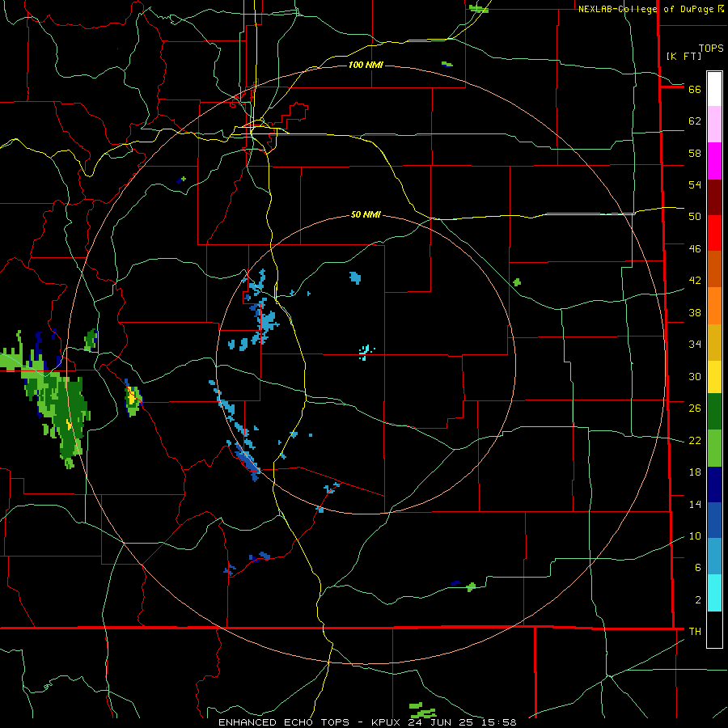Click the '50' legend value

pyautogui.click(x=695, y=217)
